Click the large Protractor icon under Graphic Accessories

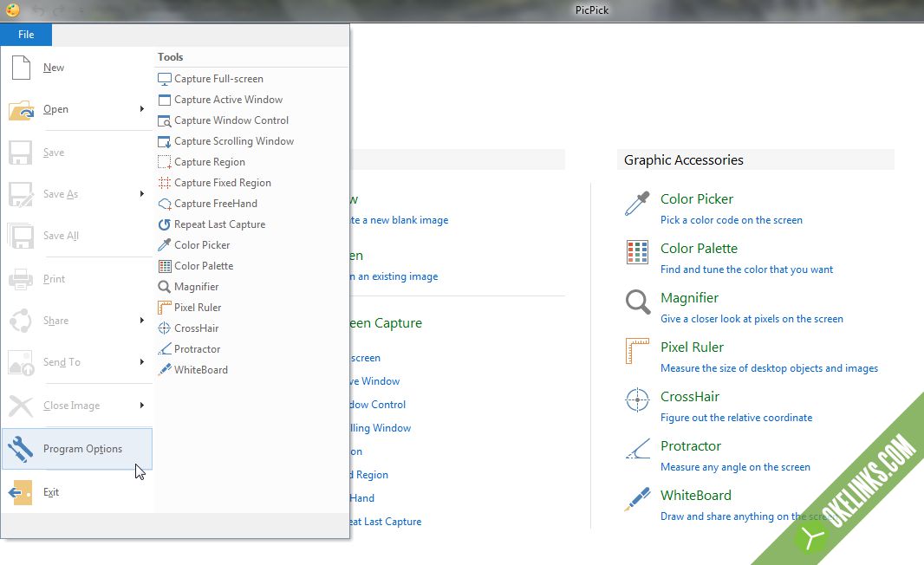tap(638, 449)
